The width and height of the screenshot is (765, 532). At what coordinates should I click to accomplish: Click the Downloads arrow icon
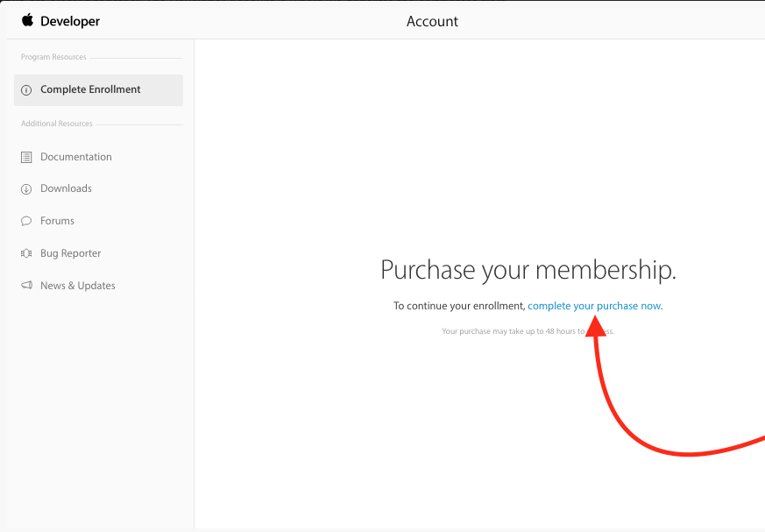click(26, 189)
